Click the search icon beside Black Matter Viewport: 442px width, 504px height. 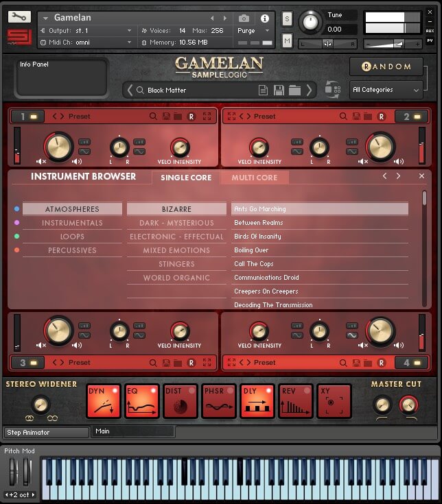(140, 90)
